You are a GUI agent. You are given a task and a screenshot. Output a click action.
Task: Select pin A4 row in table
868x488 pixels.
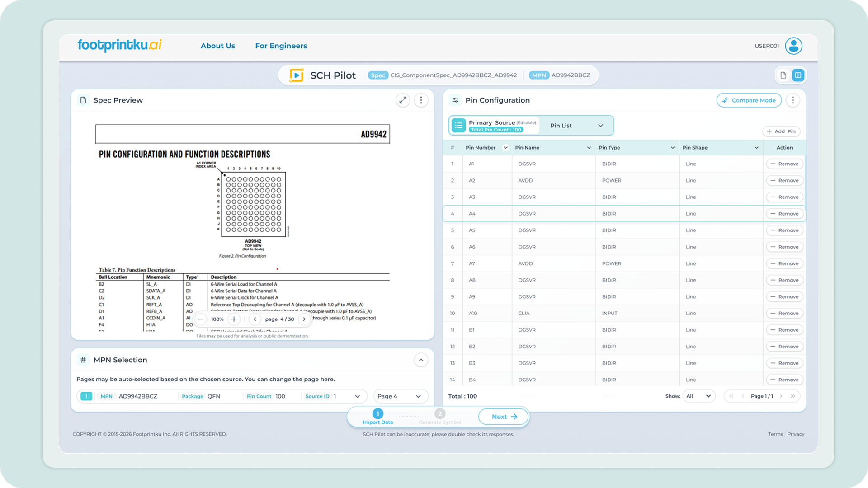pos(624,214)
